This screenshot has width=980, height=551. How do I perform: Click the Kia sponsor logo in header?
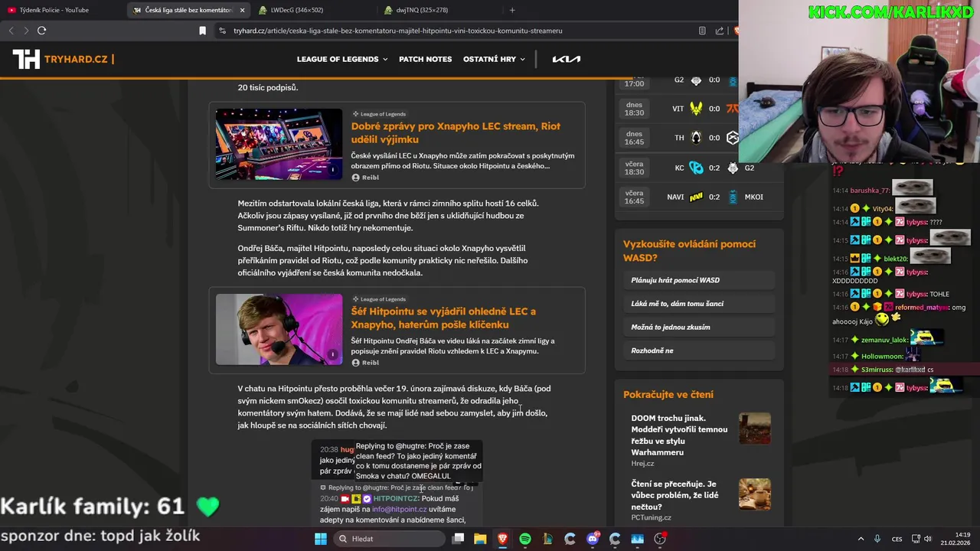567,59
